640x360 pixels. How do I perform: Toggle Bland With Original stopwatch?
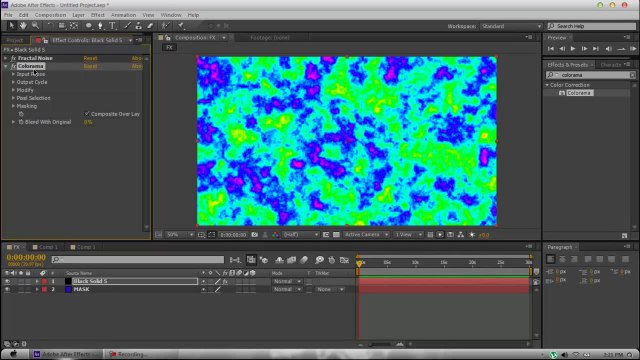point(21,122)
